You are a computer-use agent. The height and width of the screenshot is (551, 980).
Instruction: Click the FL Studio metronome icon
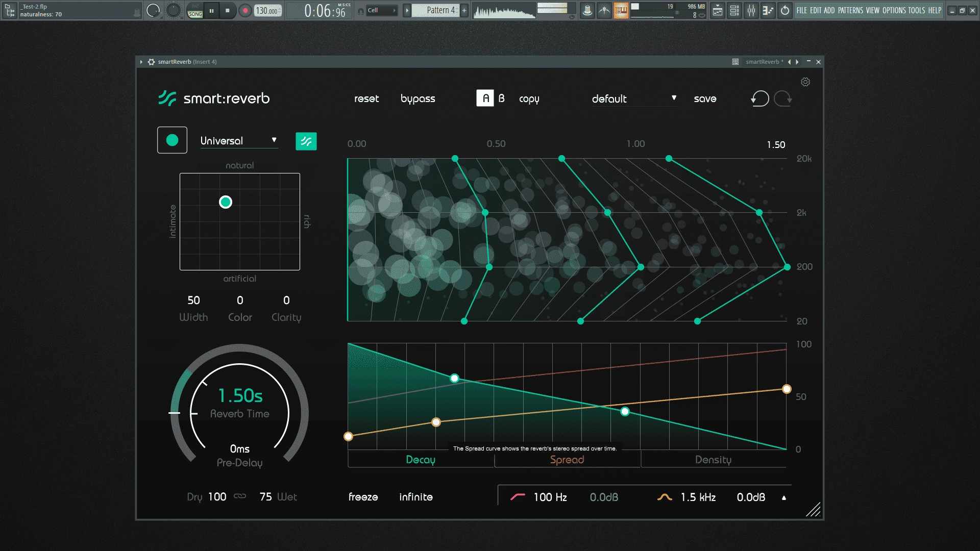pos(587,10)
